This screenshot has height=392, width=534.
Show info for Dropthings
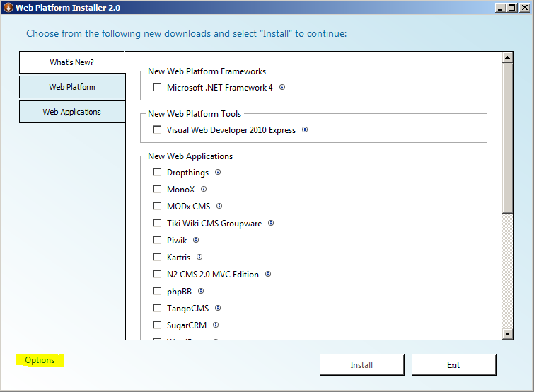(x=218, y=172)
